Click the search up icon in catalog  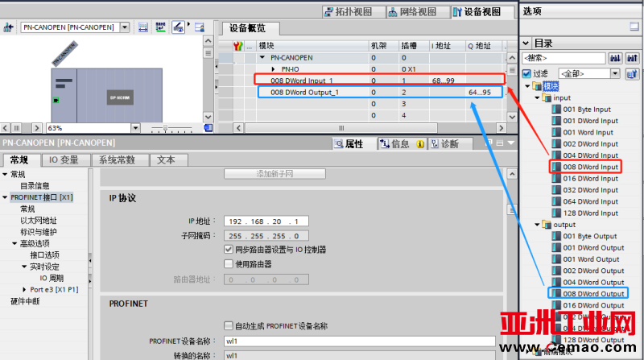pyautogui.click(x=632, y=59)
